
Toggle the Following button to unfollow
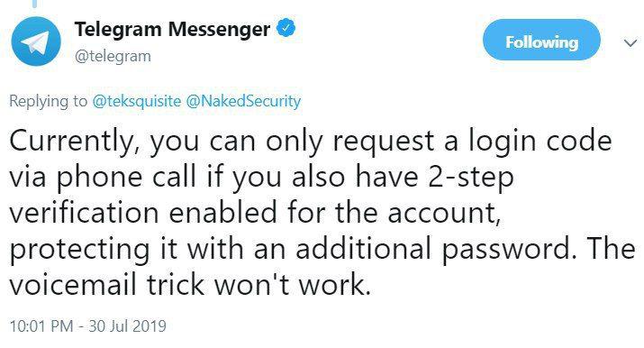pyautogui.click(x=541, y=40)
